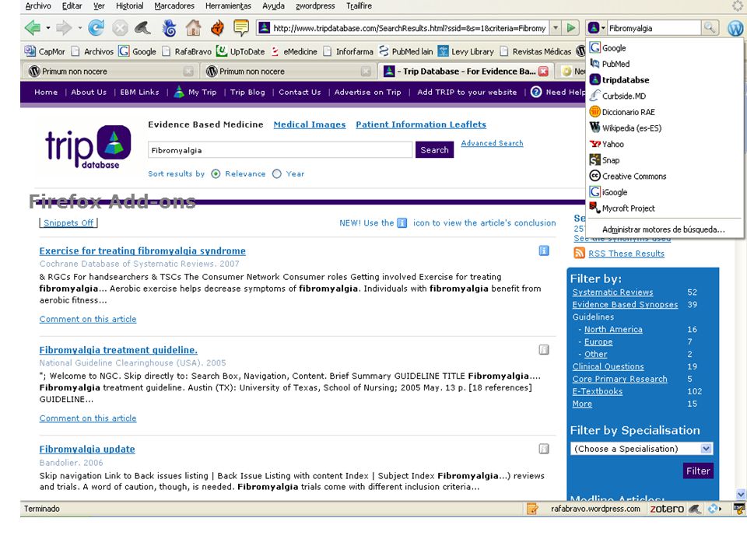Switch to first Primum non nocere tab
The width and height of the screenshot is (747, 560).
click(x=111, y=72)
